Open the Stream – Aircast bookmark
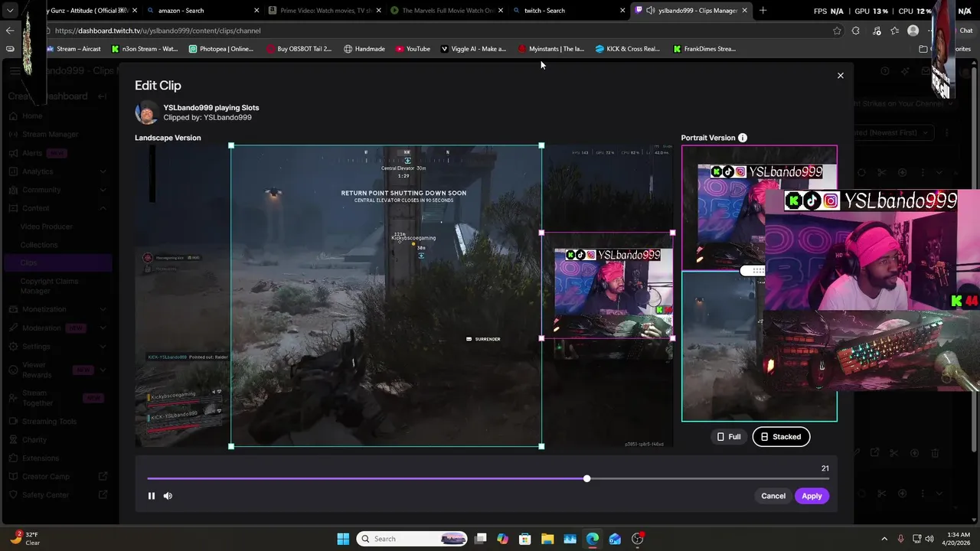 pos(73,49)
